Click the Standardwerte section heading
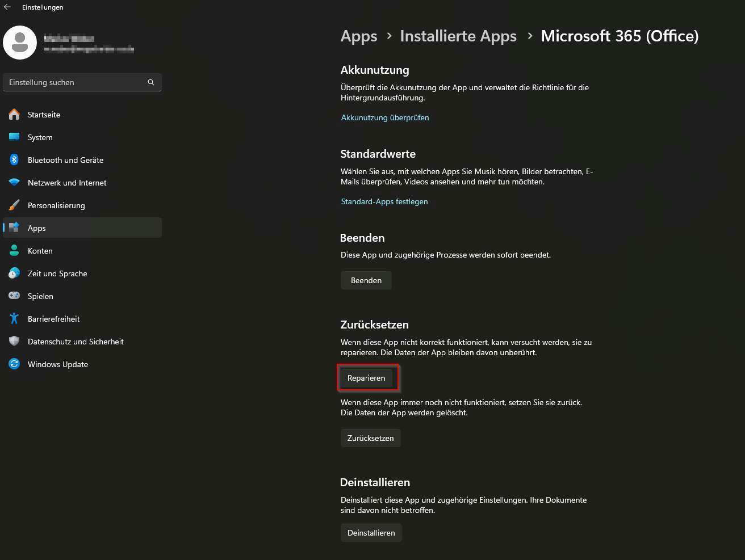This screenshot has width=745, height=560. click(378, 154)
